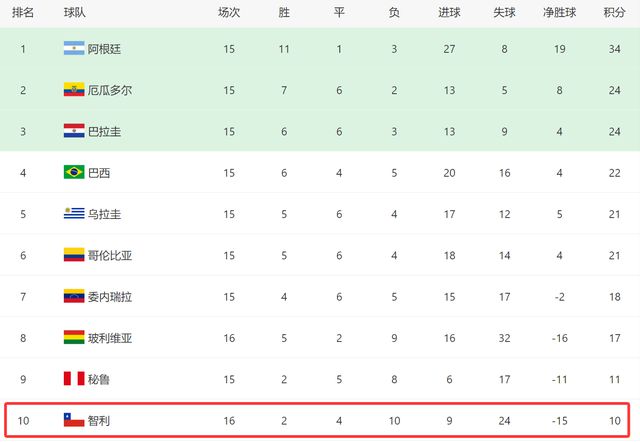
Task: Click the Uruguay flag icon
Action: click(74, 213)
